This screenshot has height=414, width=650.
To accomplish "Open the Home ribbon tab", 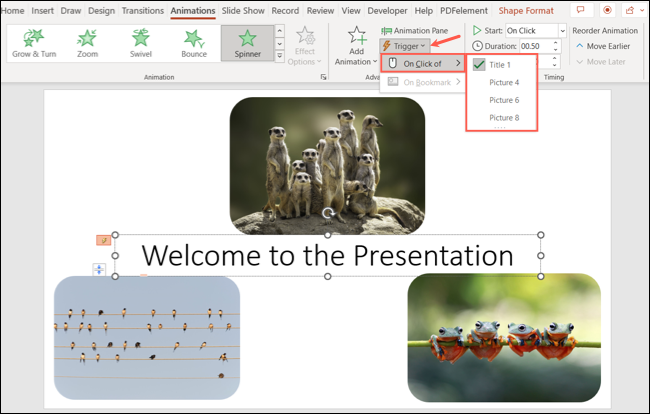I will coord(12,11).
